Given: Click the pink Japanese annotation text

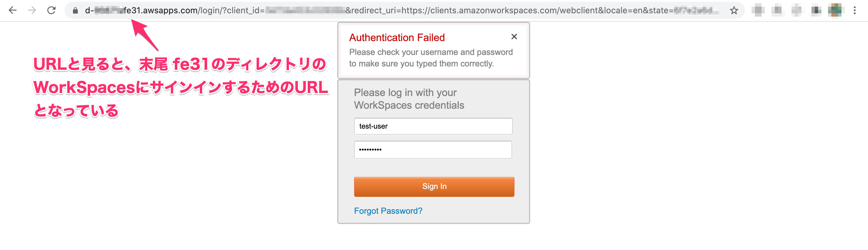Looking at the screenshot, I should pos(180,87).
